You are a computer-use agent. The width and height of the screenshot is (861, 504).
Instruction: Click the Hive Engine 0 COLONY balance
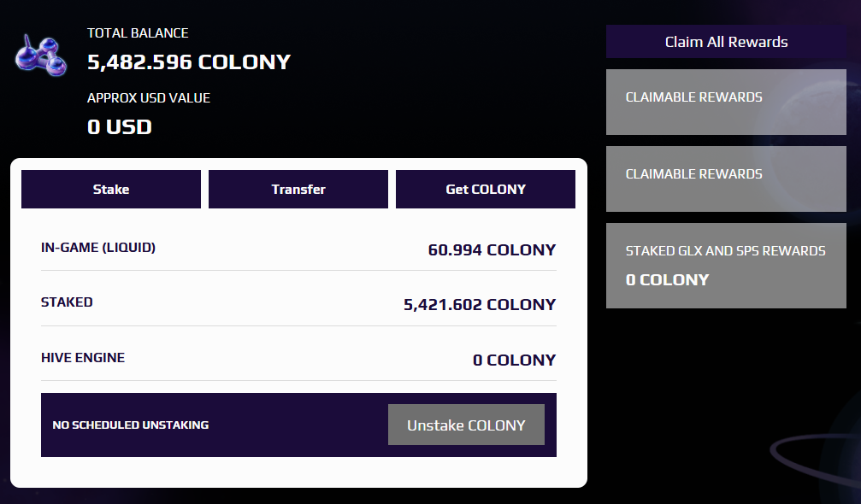click(x=515, y=360)
